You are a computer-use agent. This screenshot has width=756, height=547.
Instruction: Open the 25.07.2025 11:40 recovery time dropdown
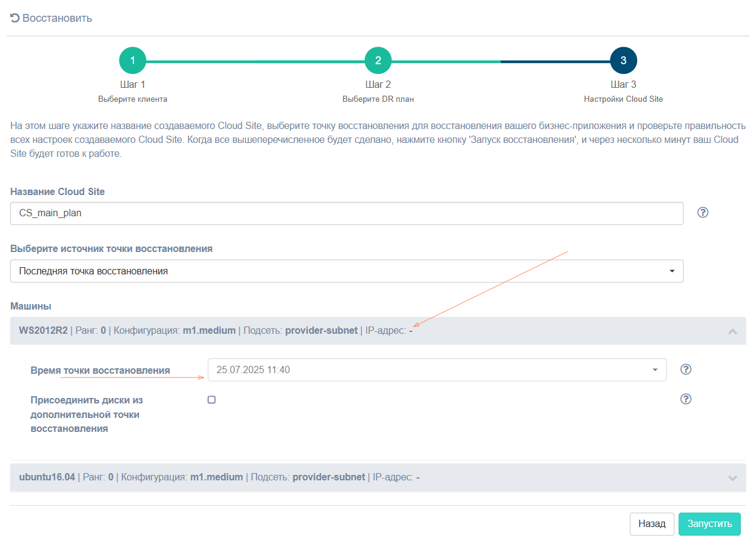click(x=437, y=370)
